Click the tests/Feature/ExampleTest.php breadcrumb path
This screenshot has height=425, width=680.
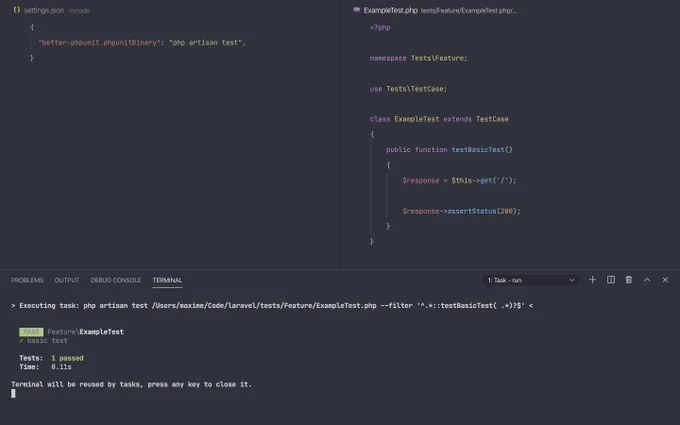point(469,10)
